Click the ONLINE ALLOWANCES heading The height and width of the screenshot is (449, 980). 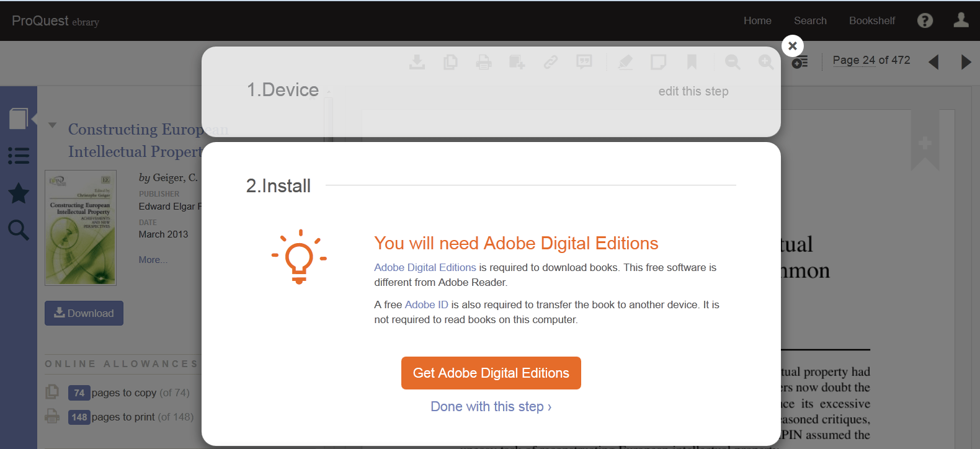[x=122, y=364]
